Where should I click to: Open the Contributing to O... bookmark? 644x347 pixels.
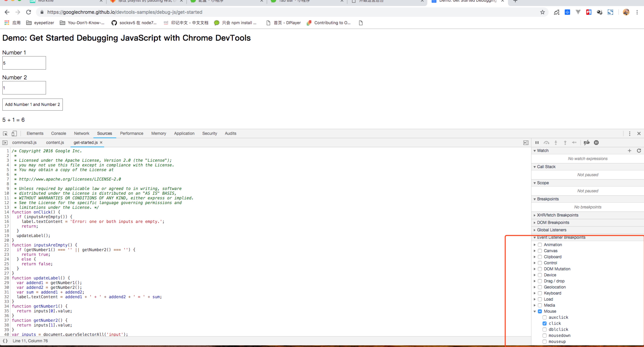click(329, 23)
